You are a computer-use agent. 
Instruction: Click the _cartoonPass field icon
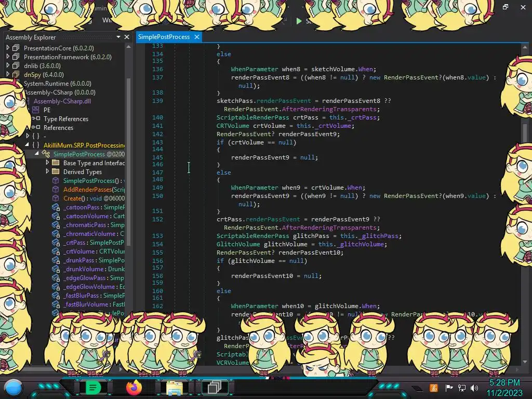(56, 207)
